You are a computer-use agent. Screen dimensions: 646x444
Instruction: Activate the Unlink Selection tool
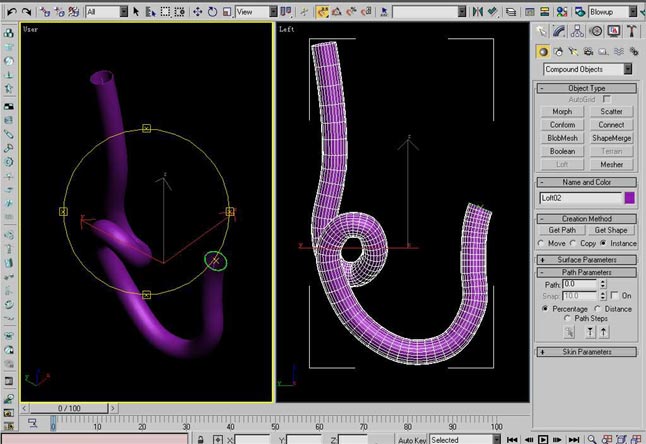(x=59, y=12)
